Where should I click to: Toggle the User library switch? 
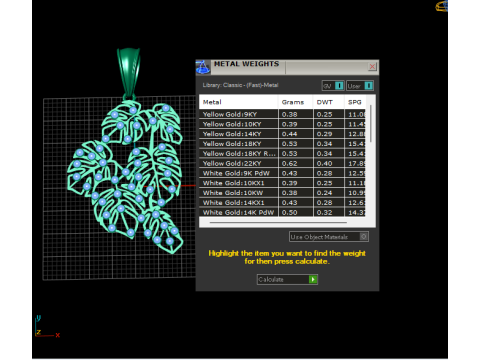[x=360, y=86]
